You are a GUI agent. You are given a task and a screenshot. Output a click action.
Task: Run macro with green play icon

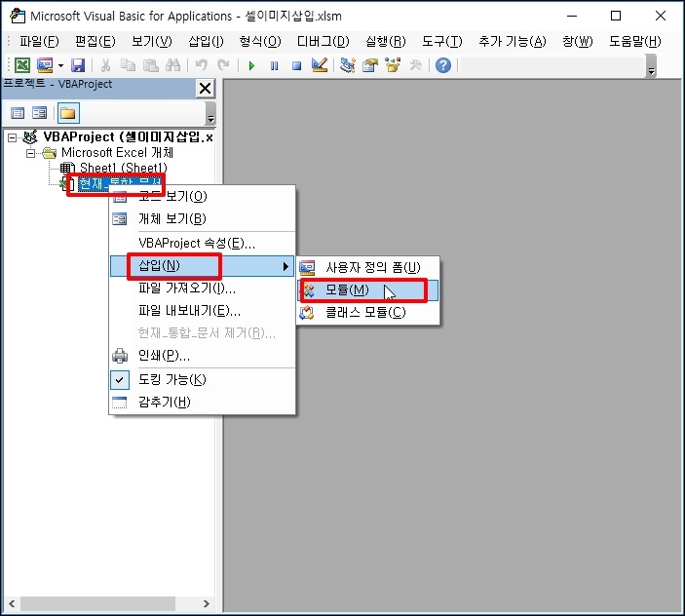251,66
